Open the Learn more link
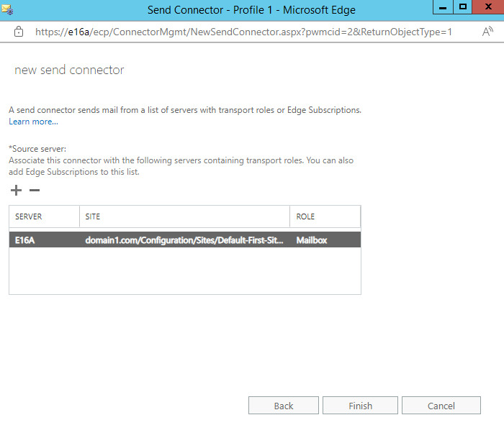Image resolution: width=504 pixels, height=438 pixels. 33,122
